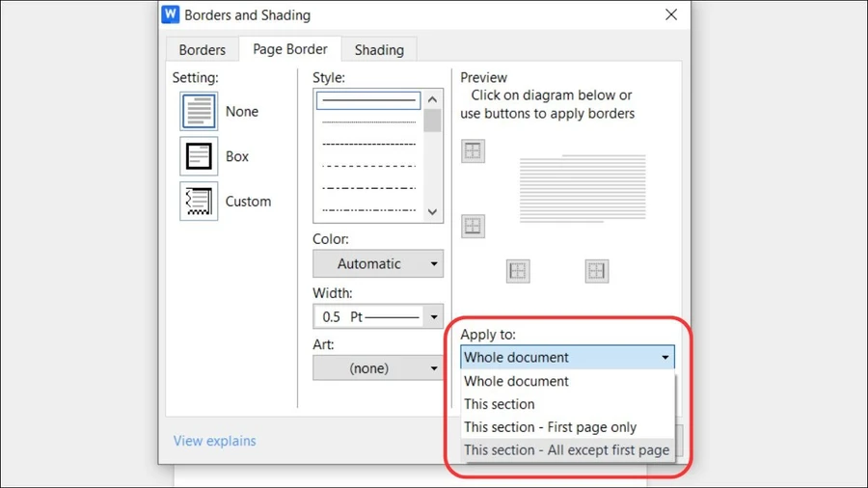Toggle right border button in Preview
Viewport: 868px width, 488px height.
[597, 271]
